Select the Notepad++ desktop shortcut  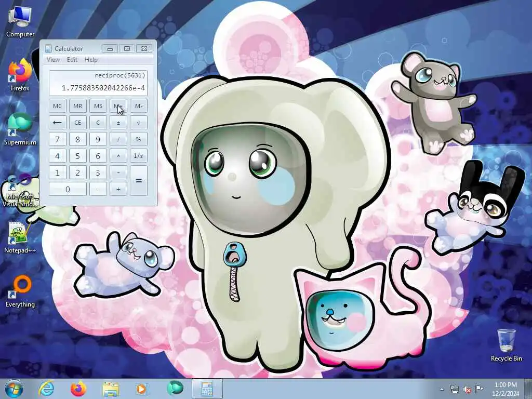click(x=20, y=237)
